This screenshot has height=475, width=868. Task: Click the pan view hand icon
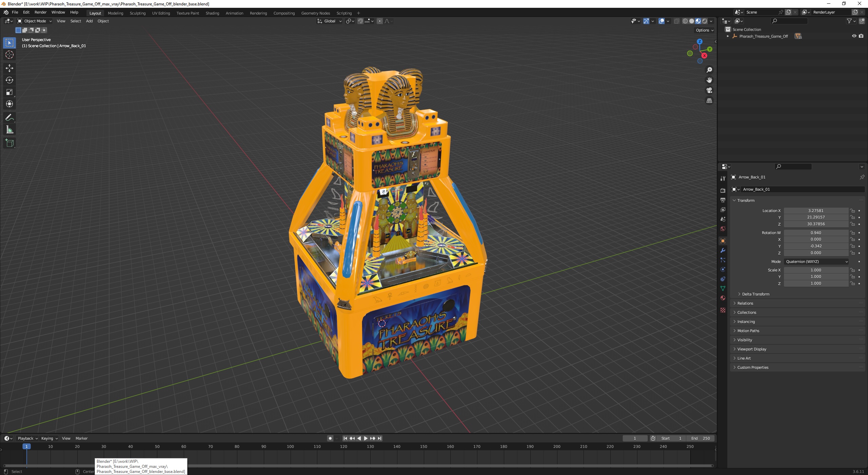(x=709, y=80)
